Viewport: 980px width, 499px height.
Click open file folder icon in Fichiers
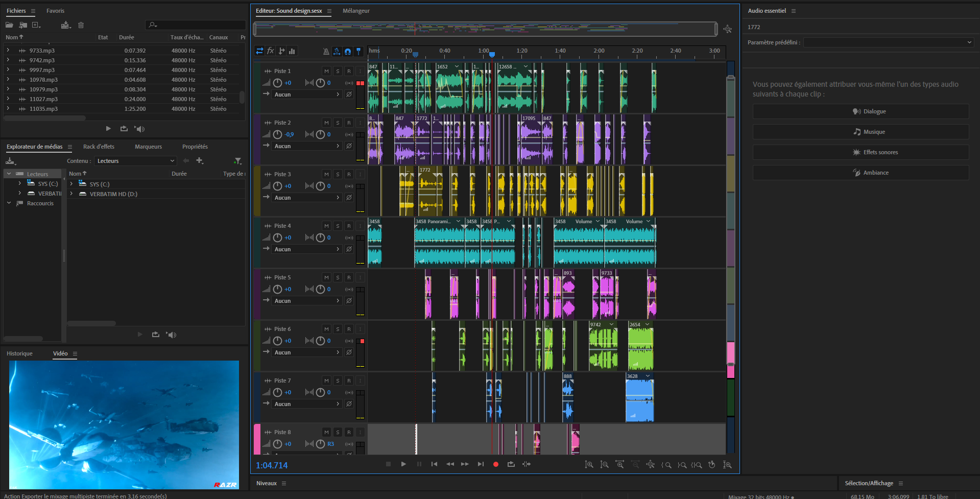point(9,25)
